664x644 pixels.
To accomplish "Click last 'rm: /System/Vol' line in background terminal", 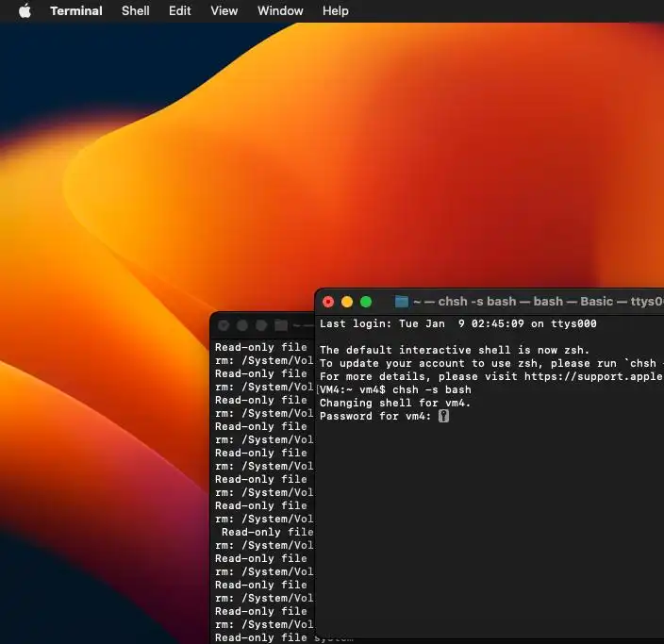I will click(x=264, y=624).
